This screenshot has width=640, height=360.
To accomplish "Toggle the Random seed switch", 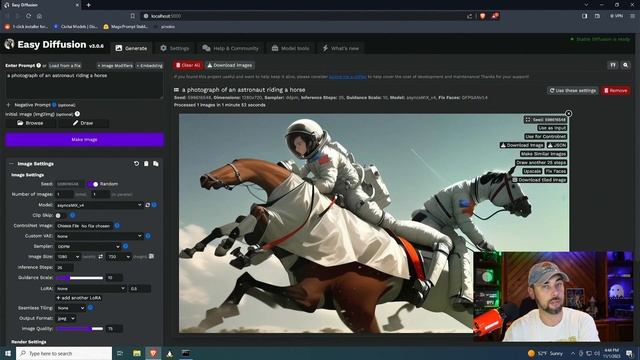I will [x=93, y=184].
